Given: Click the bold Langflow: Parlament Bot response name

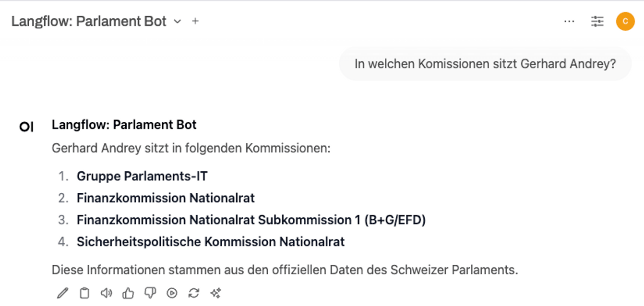Looking at the screenshot, I should (124, 125).
